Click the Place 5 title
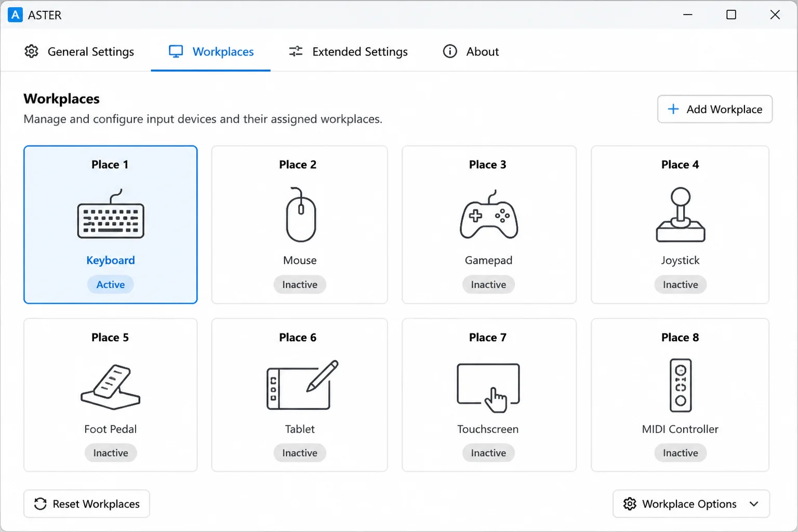The width and height of the screenshot is (798, 532). point(110,338)
